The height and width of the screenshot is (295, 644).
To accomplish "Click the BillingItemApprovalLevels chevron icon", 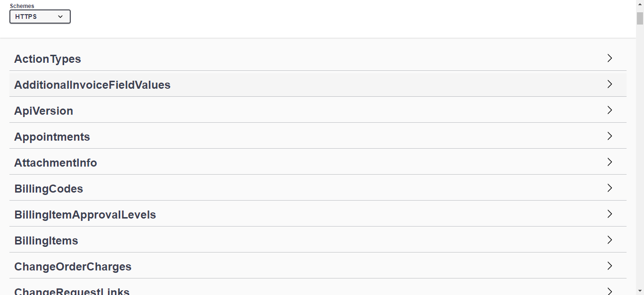I will pos(610,214).
